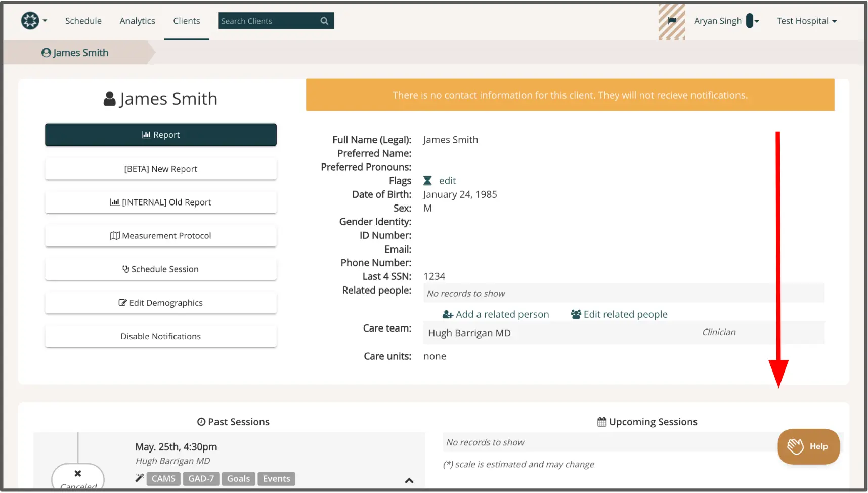Switch to the Analytics tab
This screenshot has height=493, width=868.
click(x=137, y=21)
